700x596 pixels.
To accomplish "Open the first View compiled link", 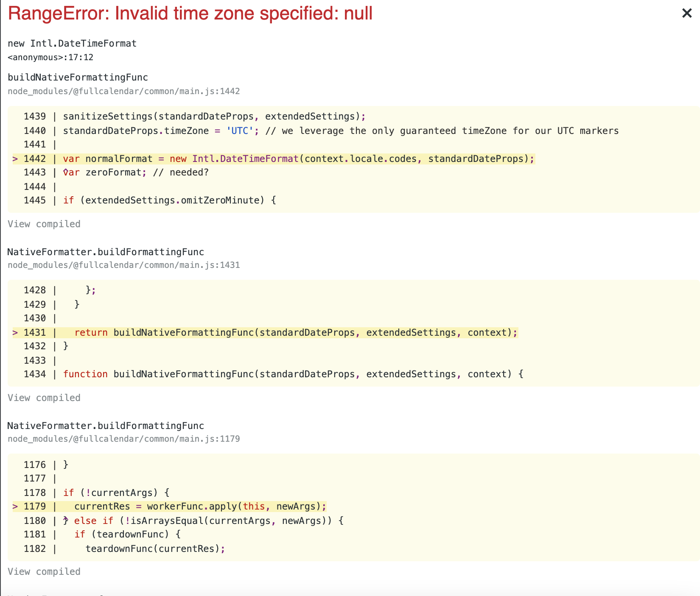I will 44,224.
